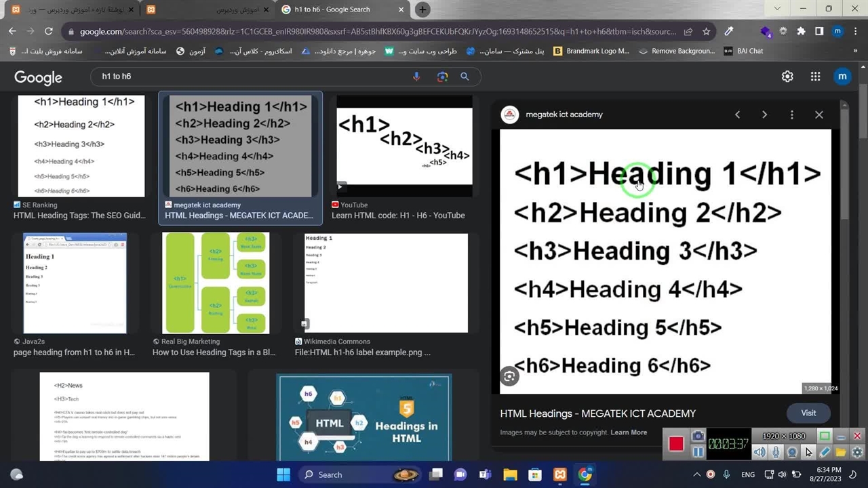The height and width of the screenshot is (488, 868).
Task: Take a screenshot with the recorder camera
Action: (x=697, y=436)
